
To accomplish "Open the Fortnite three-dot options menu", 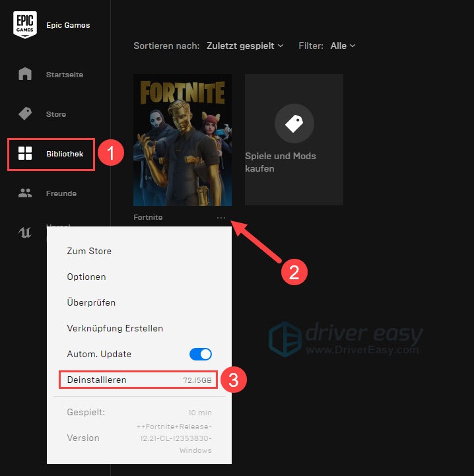I will tap(220, 217).
